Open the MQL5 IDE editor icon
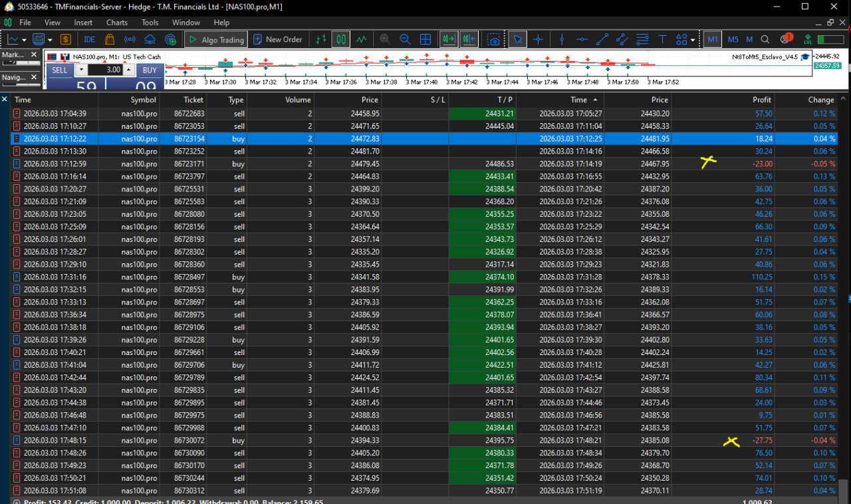 (89, 39)
